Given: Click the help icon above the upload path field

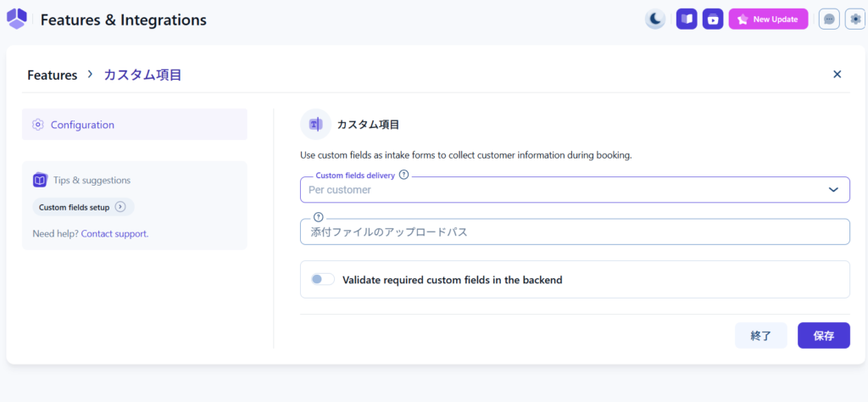Looking at the screenshot, I should pos(319,217).
